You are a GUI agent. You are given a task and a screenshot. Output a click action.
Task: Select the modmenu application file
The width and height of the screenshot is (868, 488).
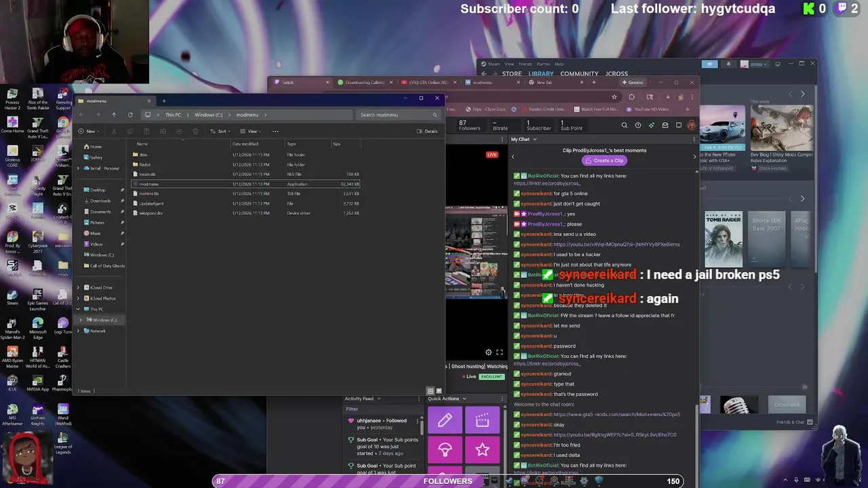(x=245, y=184)
